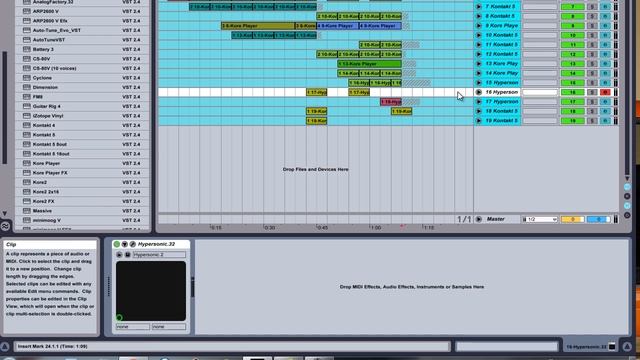Open track 16 automation control chooser field
The width and height of the screenshot is (640, 360).
coord(540,92)
